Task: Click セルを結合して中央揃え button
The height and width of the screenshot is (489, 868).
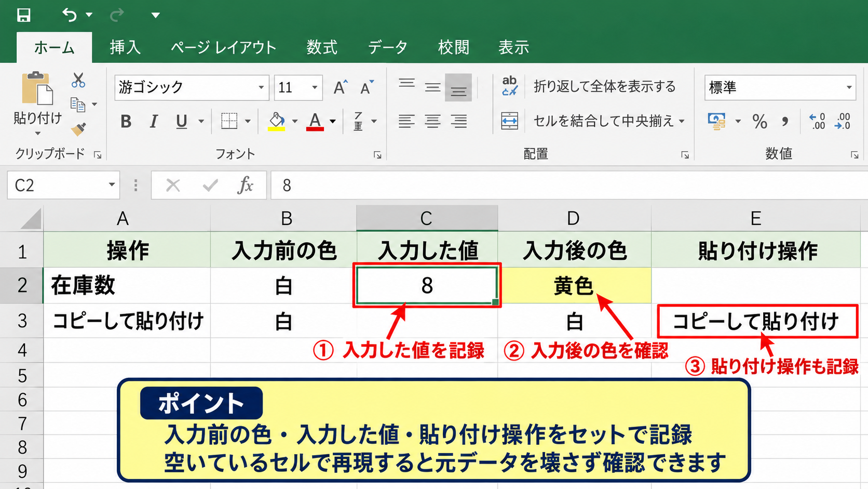Action: [587, 121]
